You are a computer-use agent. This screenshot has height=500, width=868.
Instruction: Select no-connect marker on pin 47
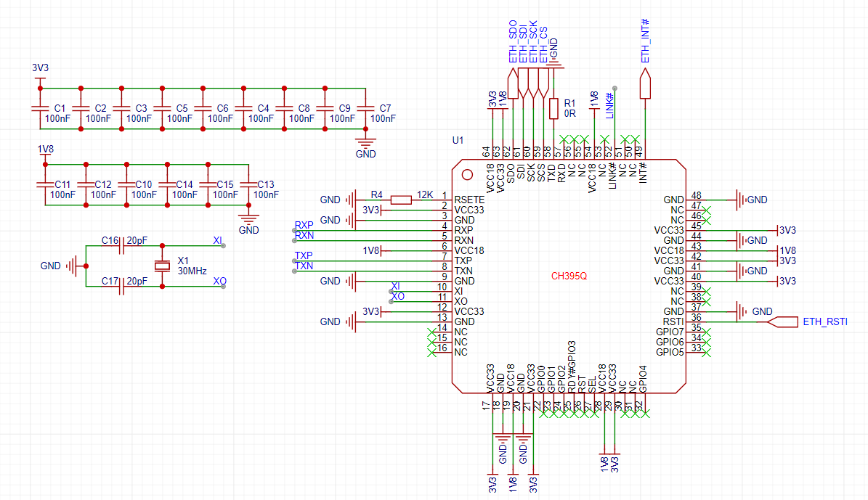point(706,210)
